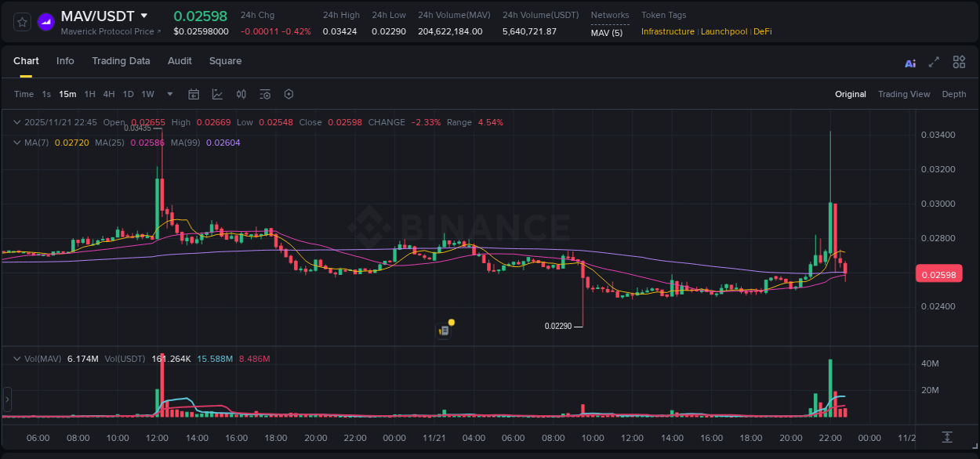Open extra timeframe options dropdown arrow
The width and height of the screenshot is (980, 459).
click(x=169, y=94)
